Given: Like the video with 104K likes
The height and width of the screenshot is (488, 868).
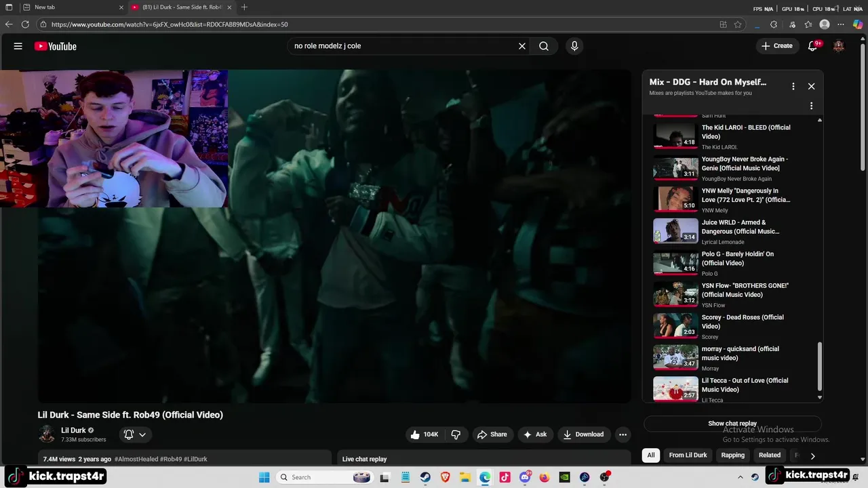Looking at the screenshot, I should (x=424, y=434).
